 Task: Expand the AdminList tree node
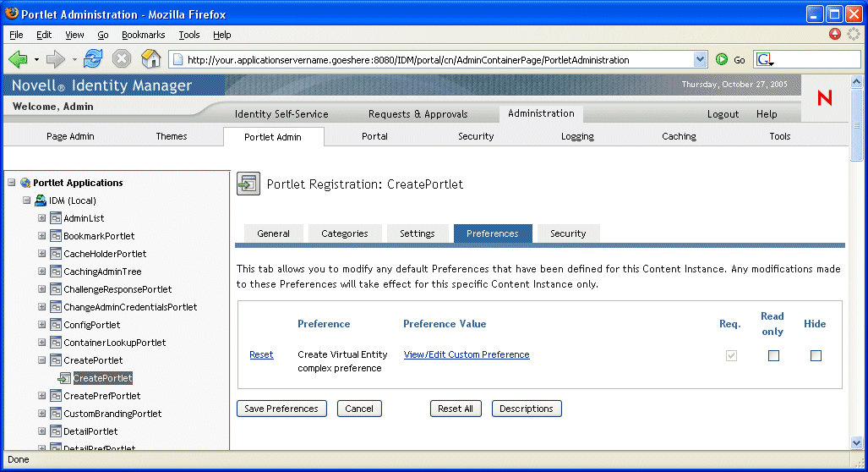42,218
